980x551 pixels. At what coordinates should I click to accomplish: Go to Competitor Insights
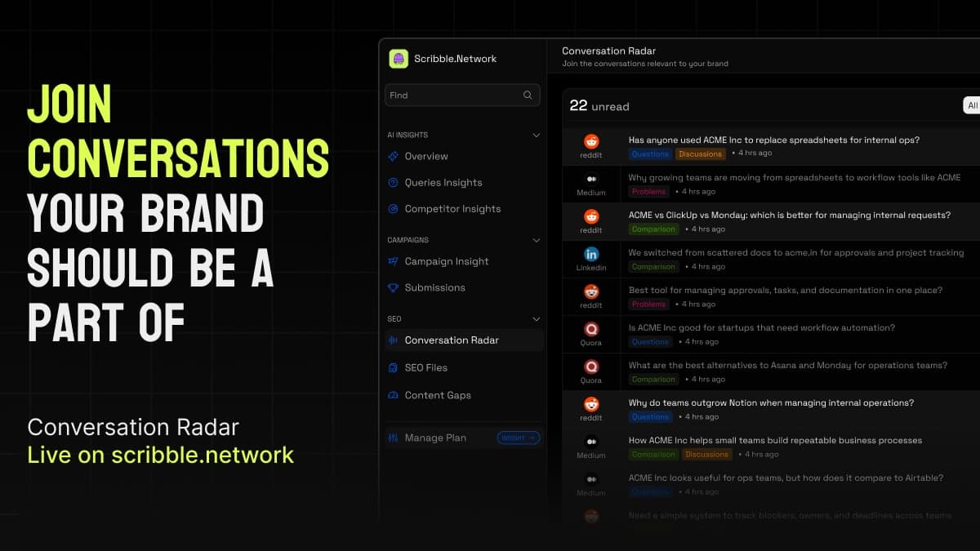[462, 209]
